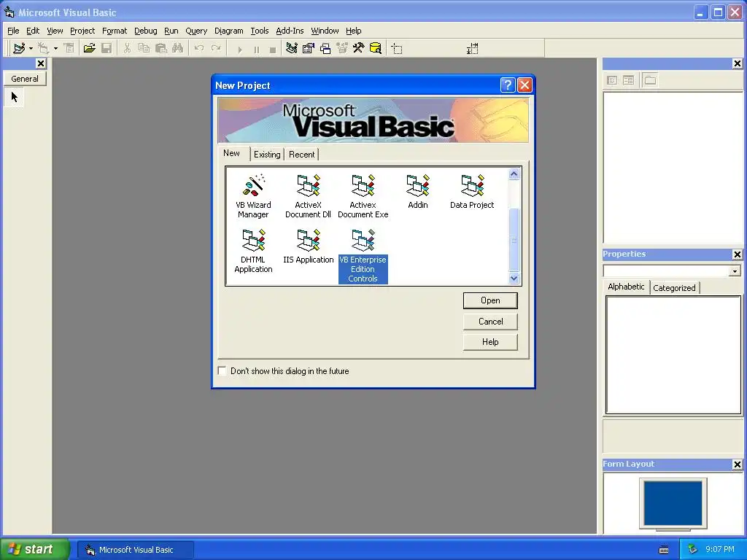Screen dimensions: 747x560
Task: Click the Add Form toolbar icon
Action: 43,48
